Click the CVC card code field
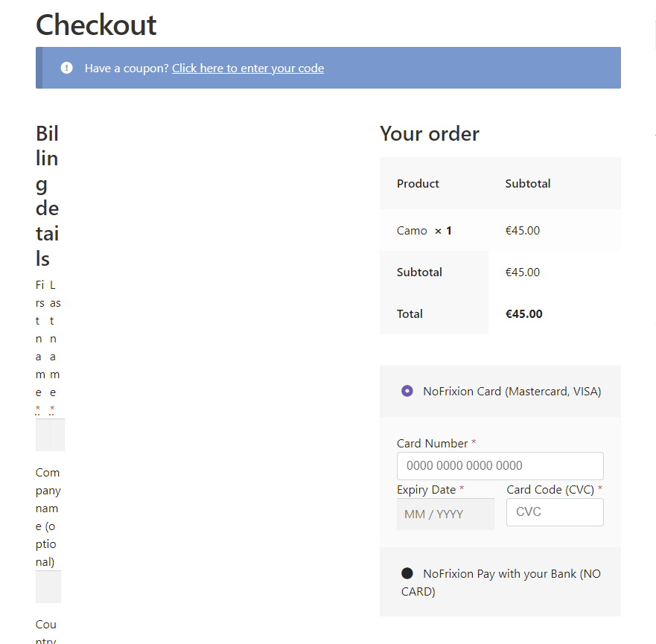This screenshot has height=644, width=656. pyautogui.click(x=554, y=512)
